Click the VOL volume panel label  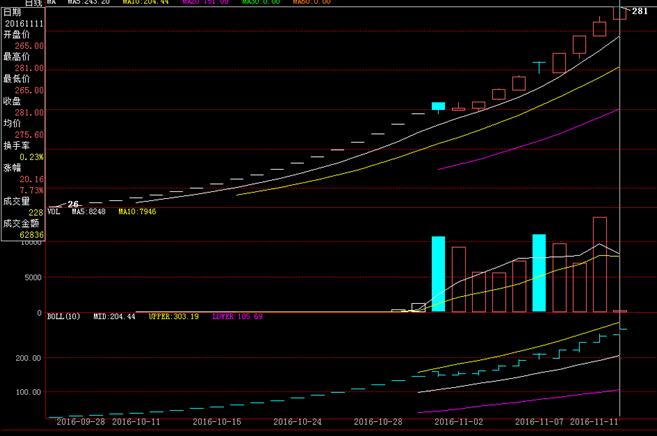54,212
